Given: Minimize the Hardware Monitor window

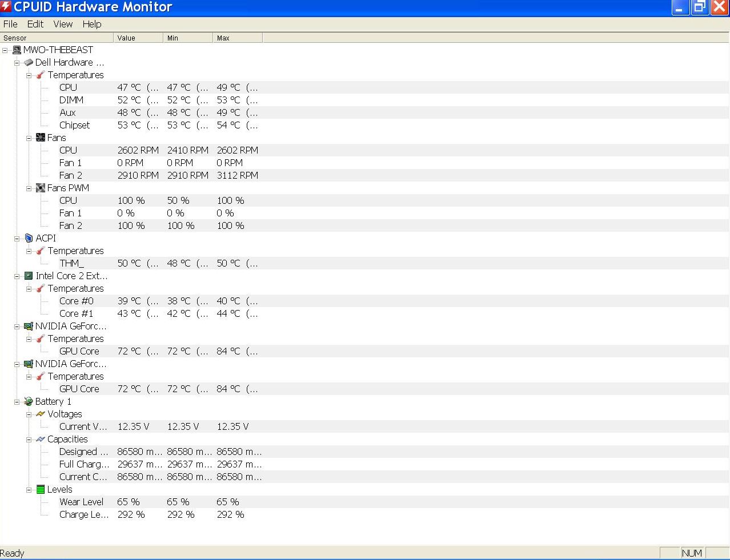Looking at the screenshot, I should (680, 7).
